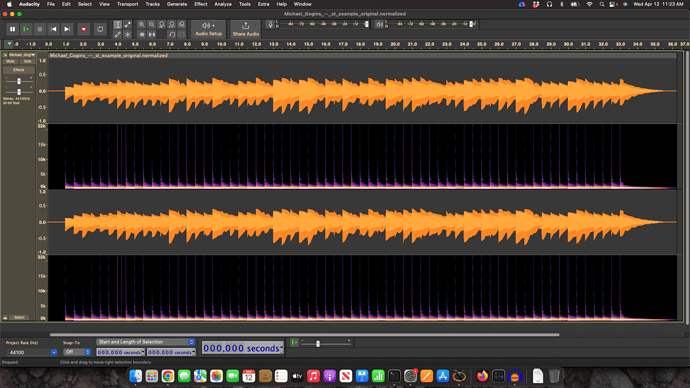
Task: Open the Start and Length of Selection dropdown
Action: click(146, 342)
